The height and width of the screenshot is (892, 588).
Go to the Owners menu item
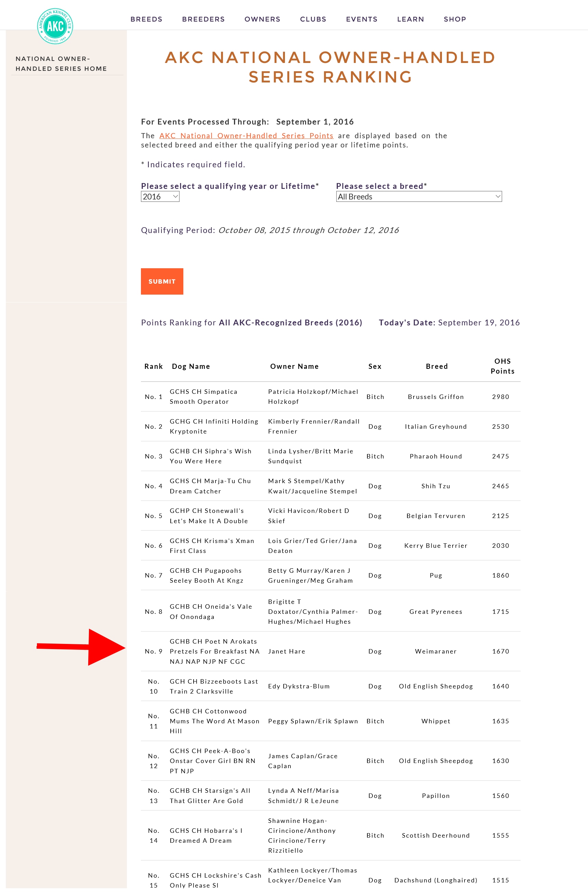coord(262,19)
